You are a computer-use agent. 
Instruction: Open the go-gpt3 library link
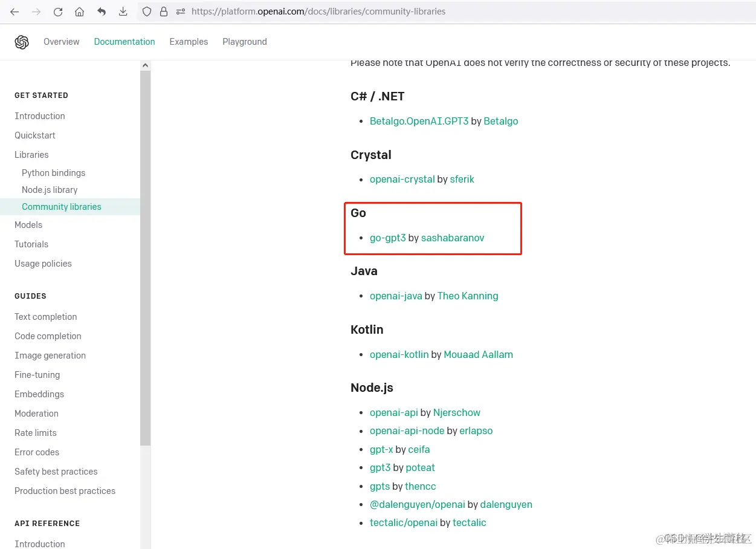[x=388, y=238]
